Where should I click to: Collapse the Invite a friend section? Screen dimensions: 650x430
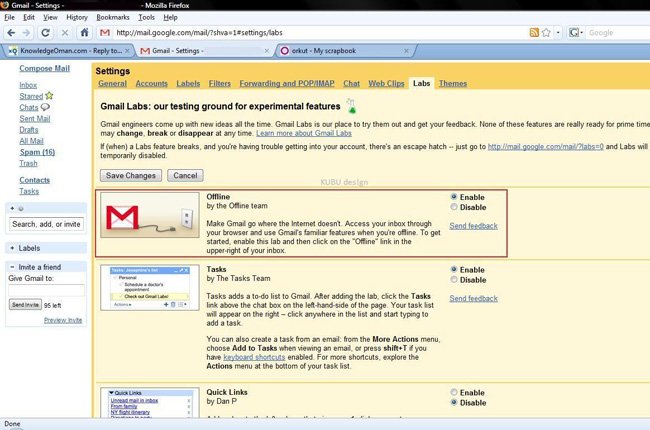click(x=12, y=267)
